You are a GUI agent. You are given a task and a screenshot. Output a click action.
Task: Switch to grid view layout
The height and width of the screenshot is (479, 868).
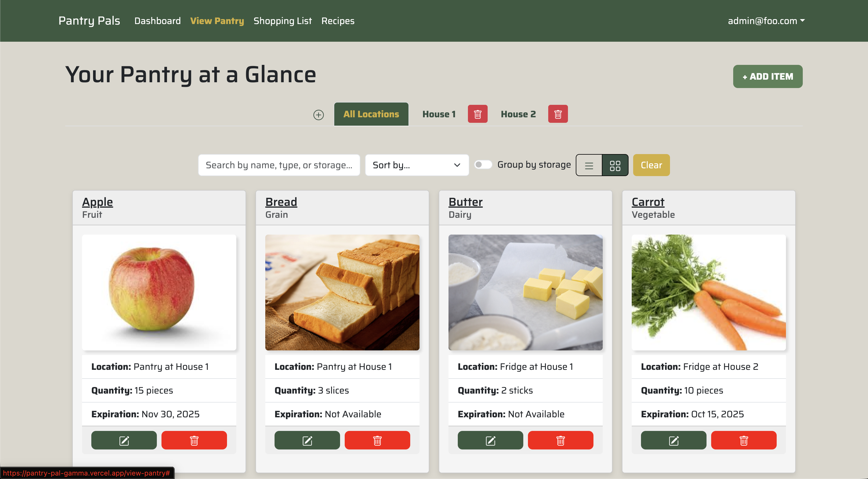pos(615,165)
